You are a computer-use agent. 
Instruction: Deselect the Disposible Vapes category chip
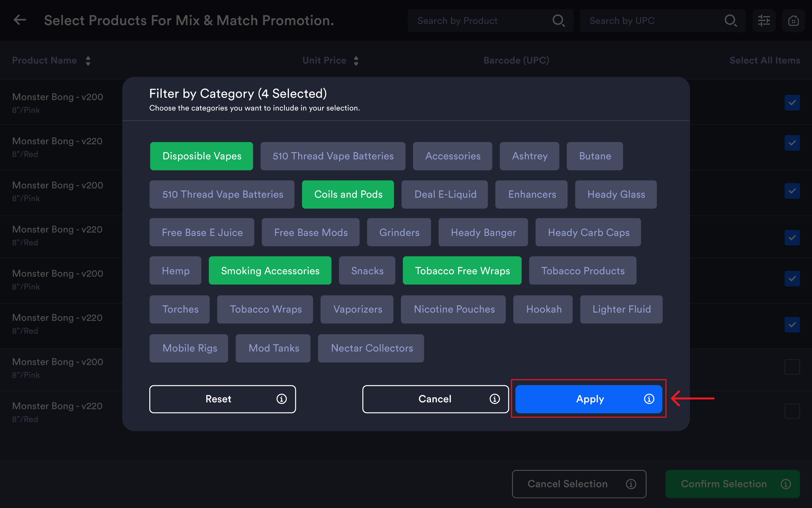pyautogui.click(x=201, y=156)
